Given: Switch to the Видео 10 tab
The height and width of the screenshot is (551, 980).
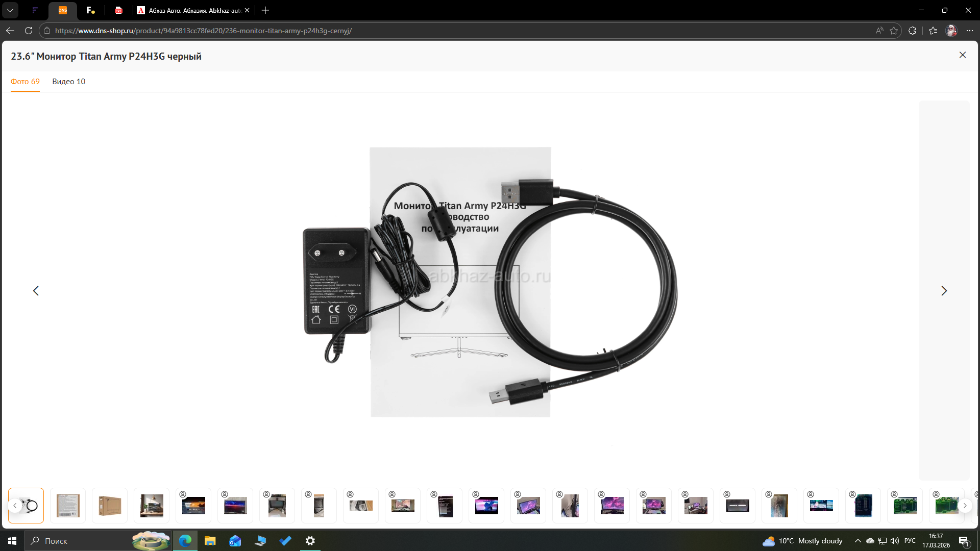Looking at the screenshot, I should [x=68, y=82].
